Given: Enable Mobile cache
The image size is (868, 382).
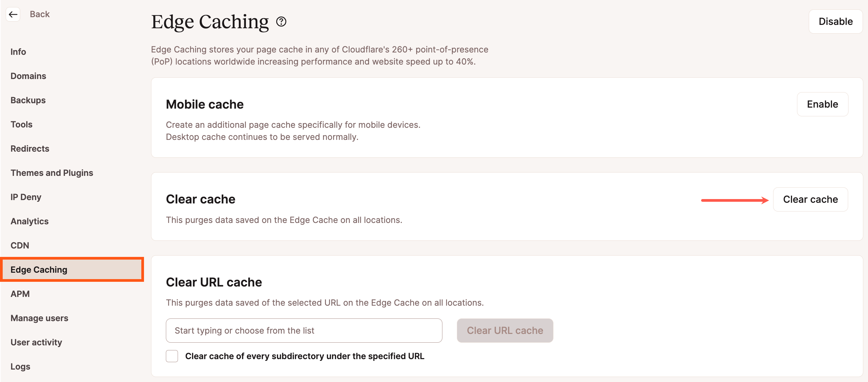Looking at the screenshot, I should point(823,104).
